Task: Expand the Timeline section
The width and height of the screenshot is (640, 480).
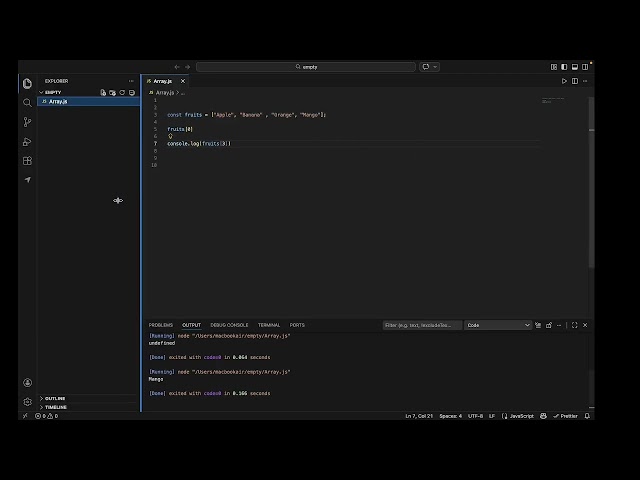Action: coord(56,407)
